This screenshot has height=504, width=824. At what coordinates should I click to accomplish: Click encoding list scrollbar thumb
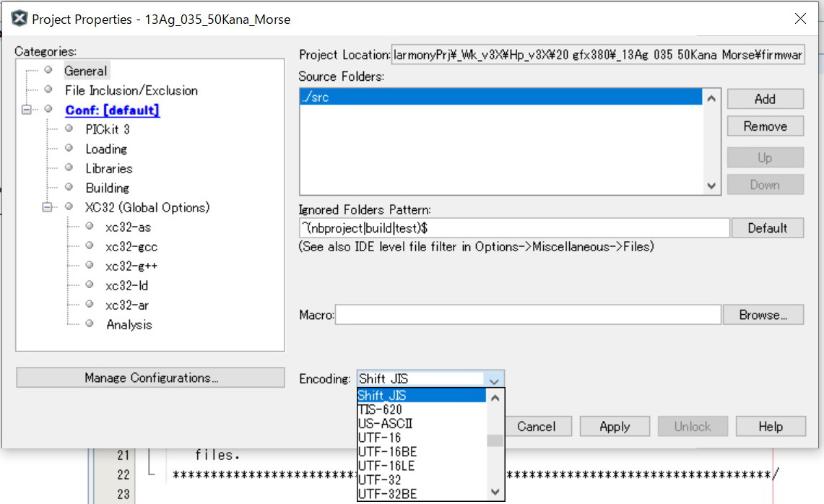495,440
